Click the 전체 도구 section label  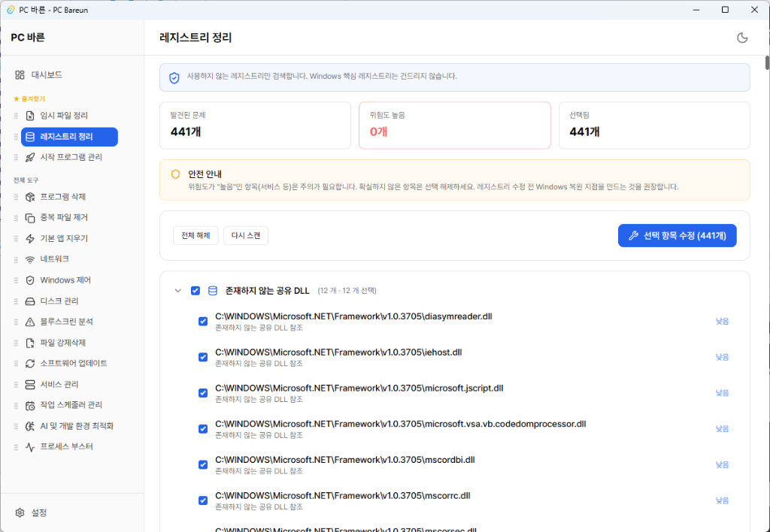click(x=26, y=180)
